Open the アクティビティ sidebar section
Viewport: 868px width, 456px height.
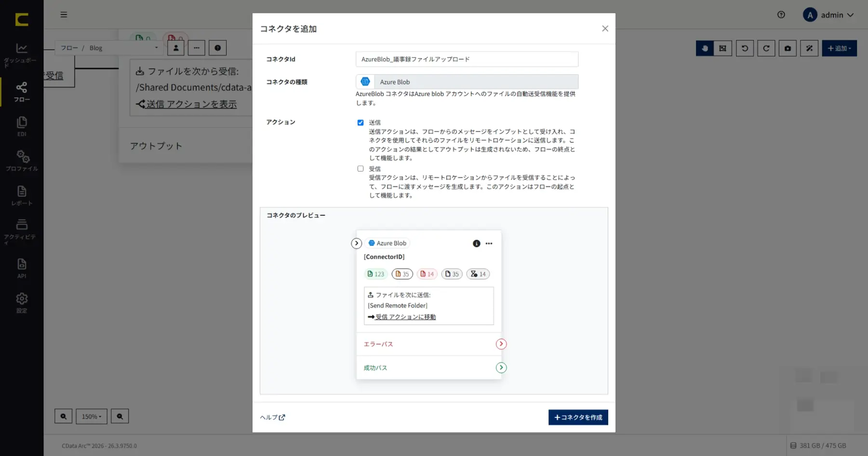pyautogui.click(x=21, y=231)
